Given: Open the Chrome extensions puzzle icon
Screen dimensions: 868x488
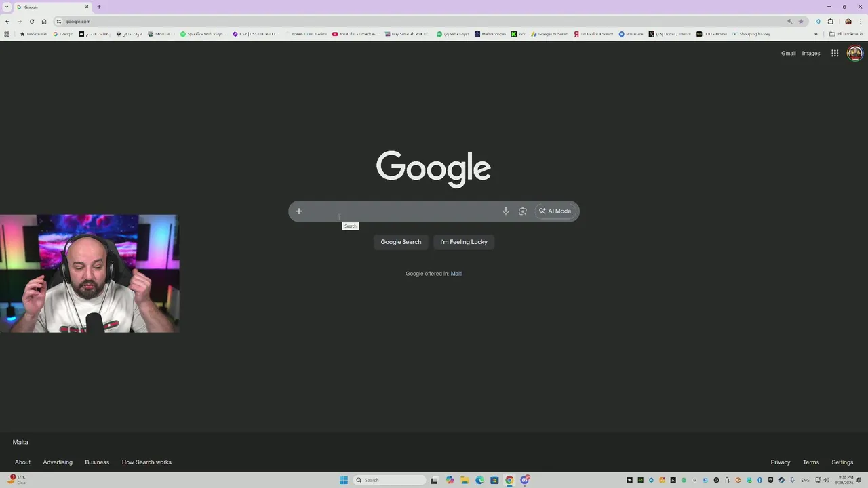Looking at the screenshot, I should tap(830, 22).
